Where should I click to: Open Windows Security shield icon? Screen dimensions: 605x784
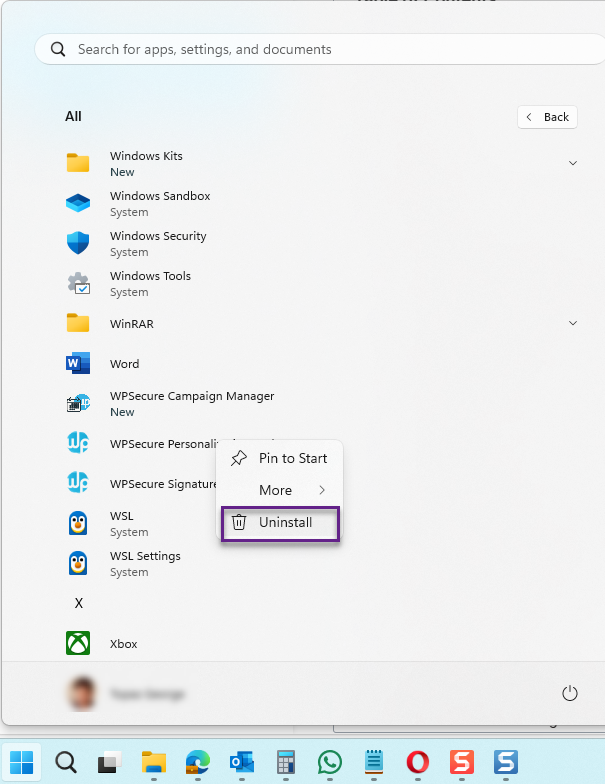[78, 243]
